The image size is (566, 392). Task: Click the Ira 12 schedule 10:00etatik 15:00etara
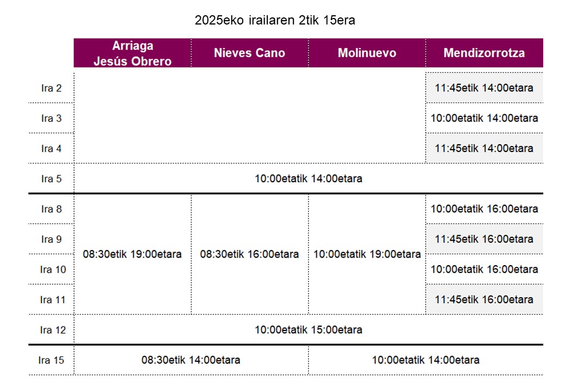pyautogui.click(x=308, y=330)
